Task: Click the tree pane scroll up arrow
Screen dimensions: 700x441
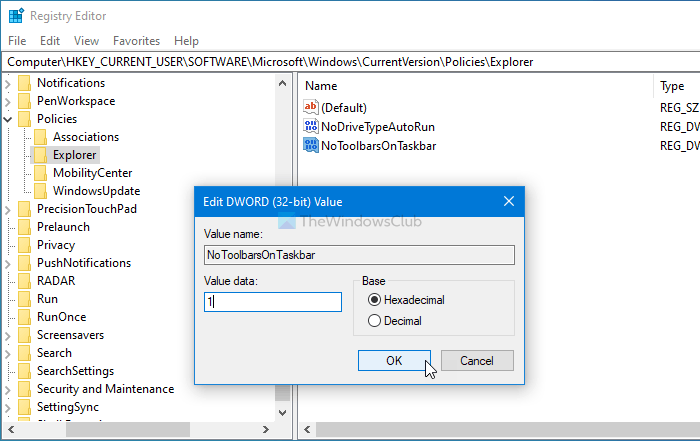Action: [282, 83]
